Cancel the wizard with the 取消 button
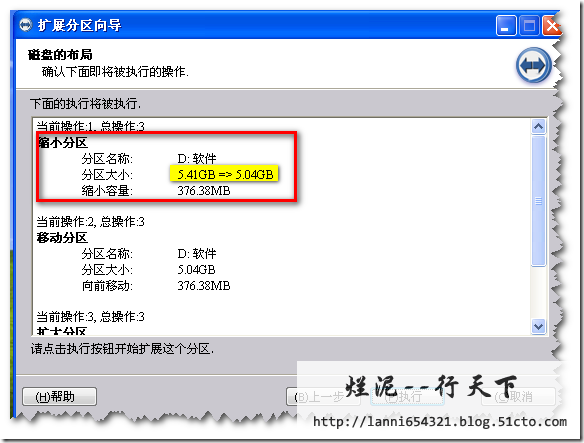 (518, 397)
